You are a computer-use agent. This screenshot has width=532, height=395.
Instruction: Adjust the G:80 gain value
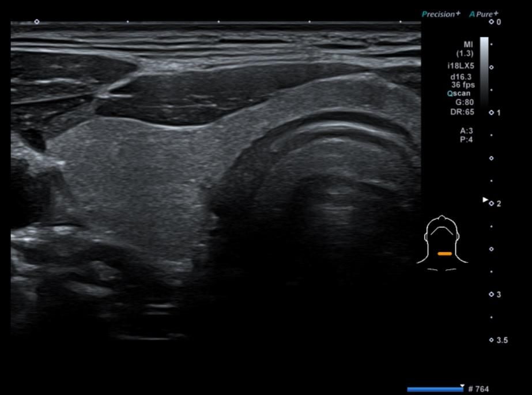coord(464,103)
